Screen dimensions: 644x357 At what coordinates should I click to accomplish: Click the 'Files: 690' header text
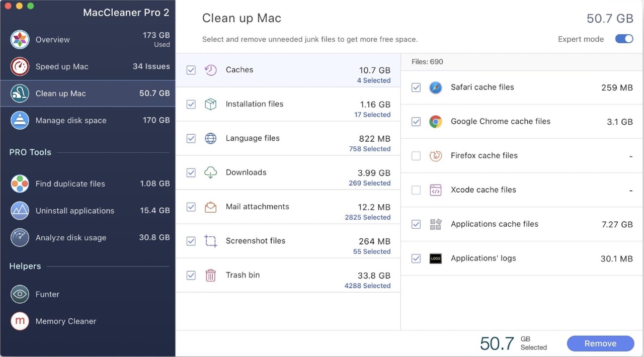(x=427, y=62)
